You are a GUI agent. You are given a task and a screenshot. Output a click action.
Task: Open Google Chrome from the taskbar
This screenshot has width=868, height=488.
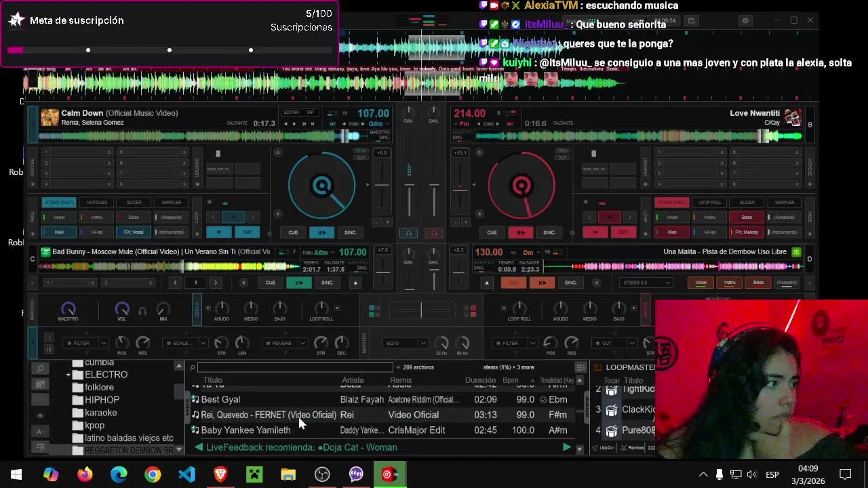click(153, 474)
